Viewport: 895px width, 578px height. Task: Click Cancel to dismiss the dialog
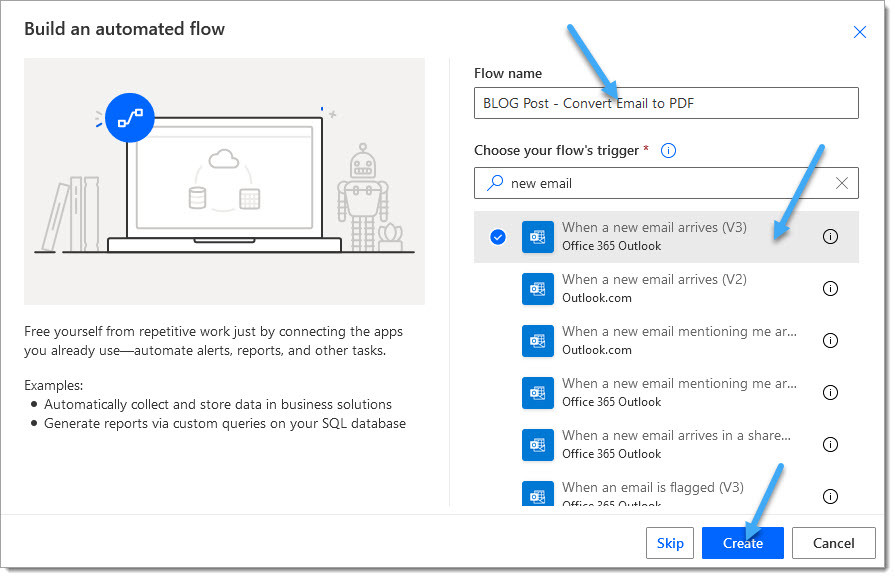pos(833,543)
